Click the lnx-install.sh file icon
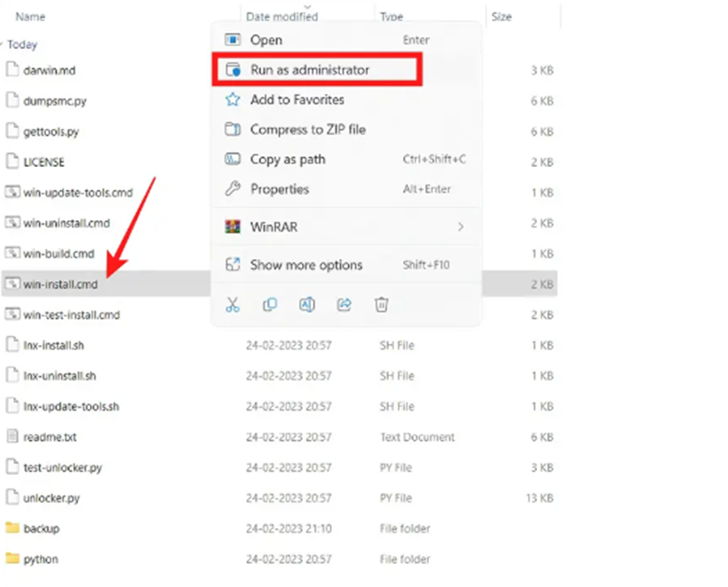728x587 pixels. coord(12,345)
